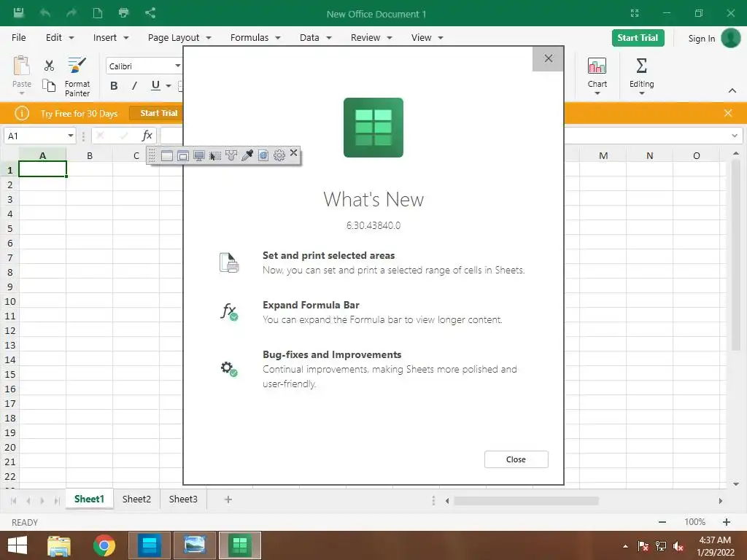Click the Sign In link
Screen dimensions: 747x560
(x=701, y=39)
